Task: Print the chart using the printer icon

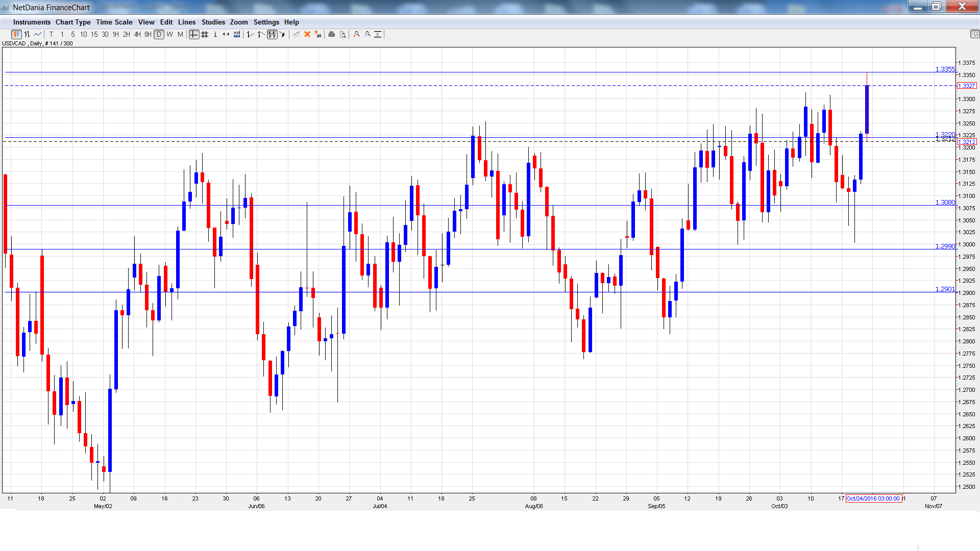Action: [332, 34]
